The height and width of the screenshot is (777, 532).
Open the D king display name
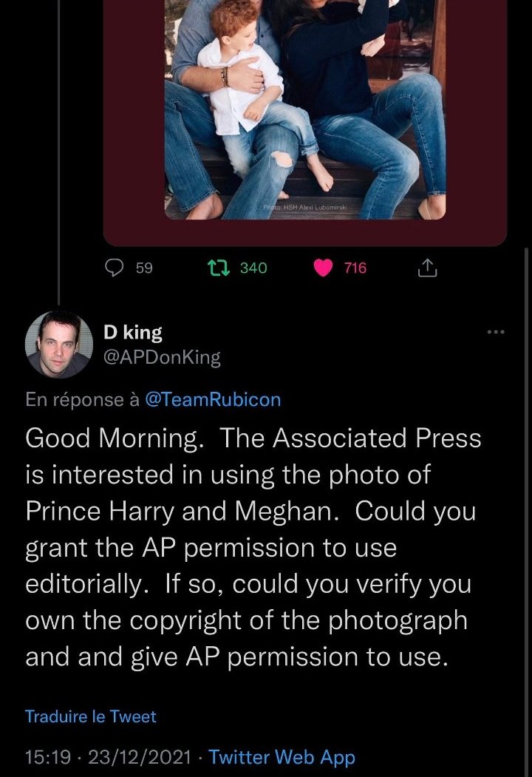pyautogui.click(x=132, y=332)
